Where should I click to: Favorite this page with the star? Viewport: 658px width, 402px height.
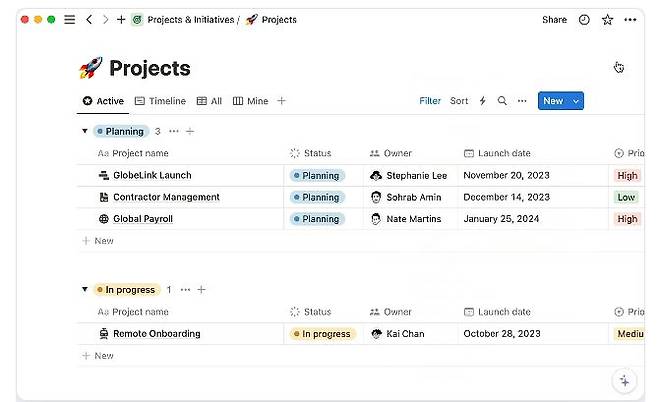[607, 20]
